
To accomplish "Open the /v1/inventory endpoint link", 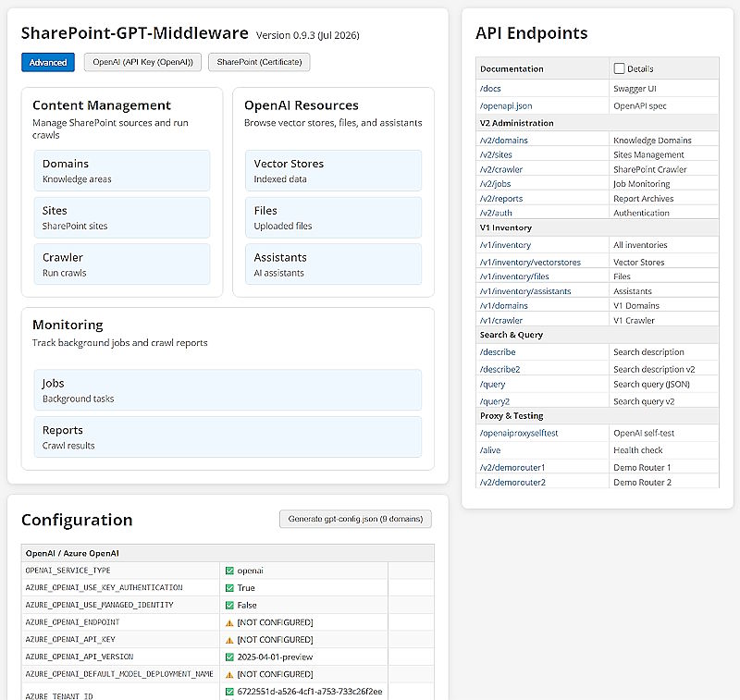I will tap(505, 245).
